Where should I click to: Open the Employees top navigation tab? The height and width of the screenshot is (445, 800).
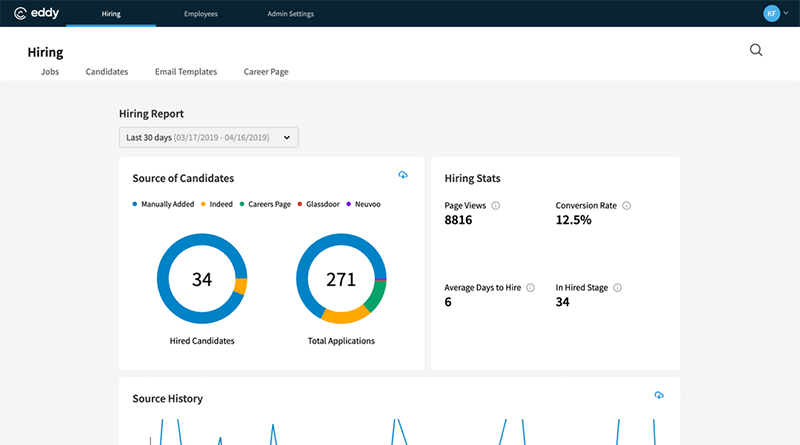coord(201,14)
